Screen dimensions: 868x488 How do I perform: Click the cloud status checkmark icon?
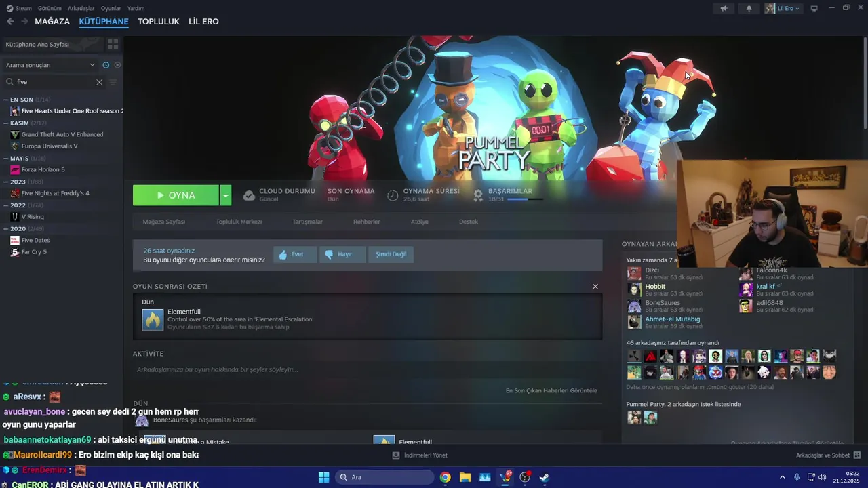pos(249,195)
